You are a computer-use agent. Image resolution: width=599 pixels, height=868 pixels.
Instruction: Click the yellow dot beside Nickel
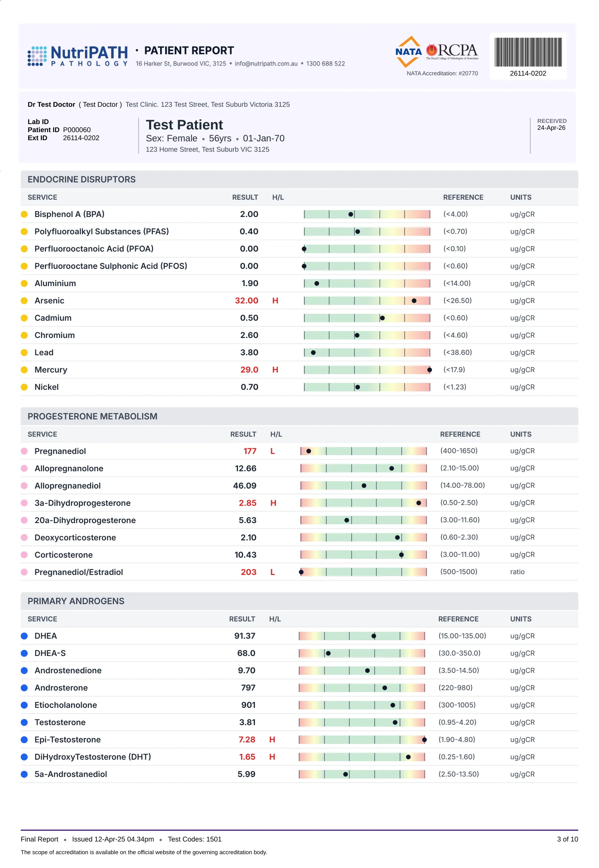tap(24, 387)
